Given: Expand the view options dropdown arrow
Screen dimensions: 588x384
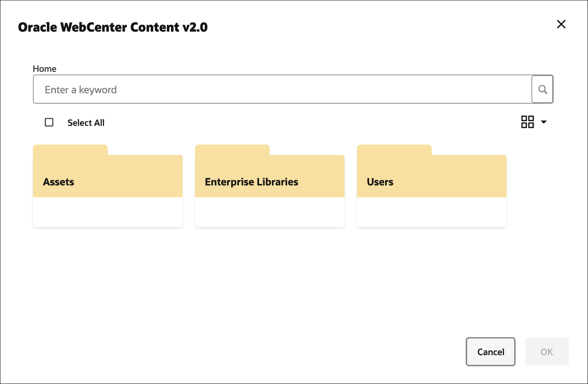Looking at the screenshot, I should tap(544, 122).
